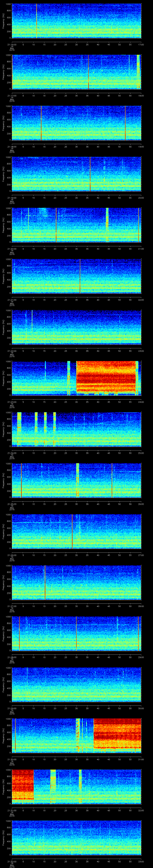Select the red line at 52s in 21:18:00 panel
The width and height of the screenshot is (153, 868).
125,123
